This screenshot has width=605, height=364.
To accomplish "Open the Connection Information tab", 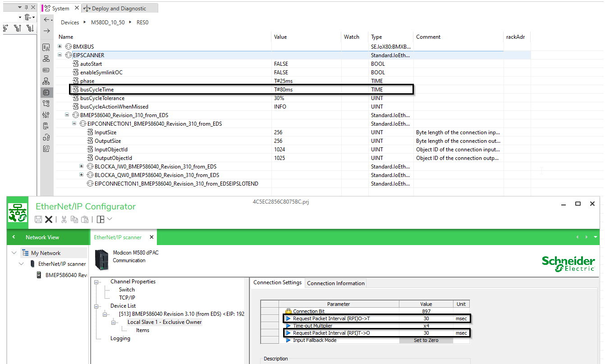I will pos(336,283).
